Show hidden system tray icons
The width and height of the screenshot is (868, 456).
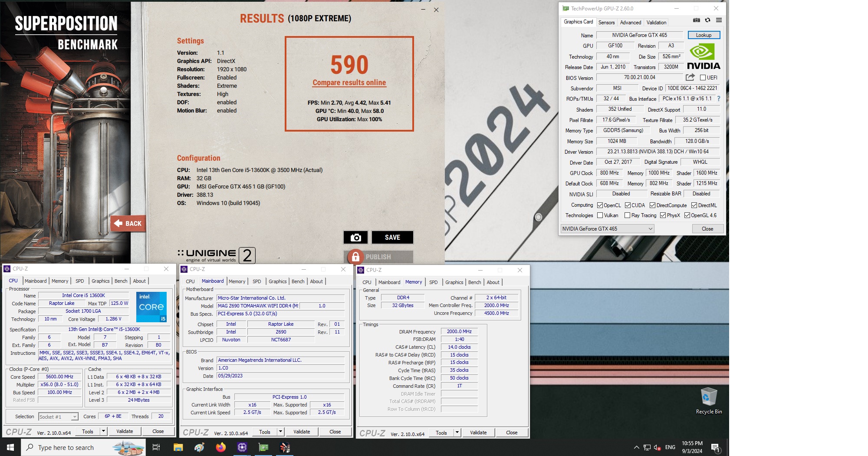pos(636,447)
